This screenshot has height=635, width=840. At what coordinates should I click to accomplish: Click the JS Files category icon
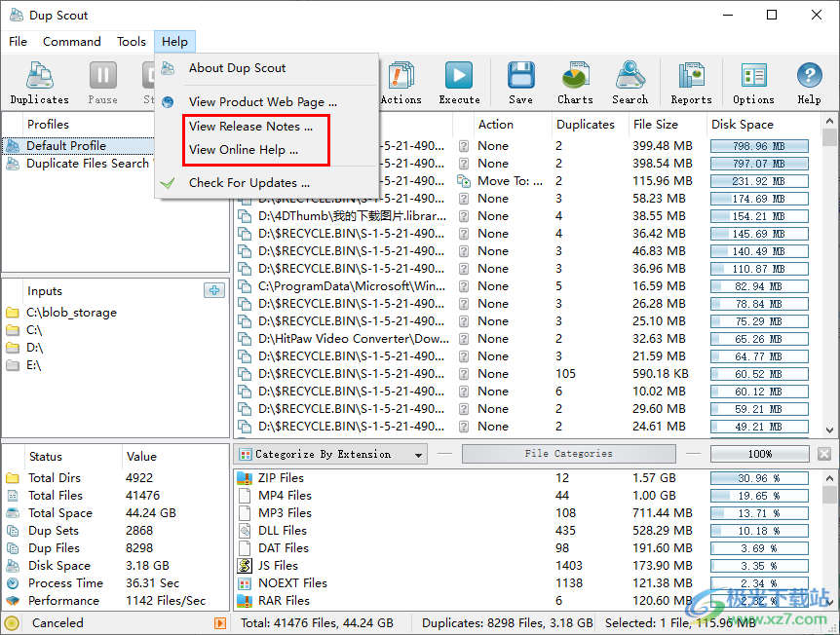point(245,566)
